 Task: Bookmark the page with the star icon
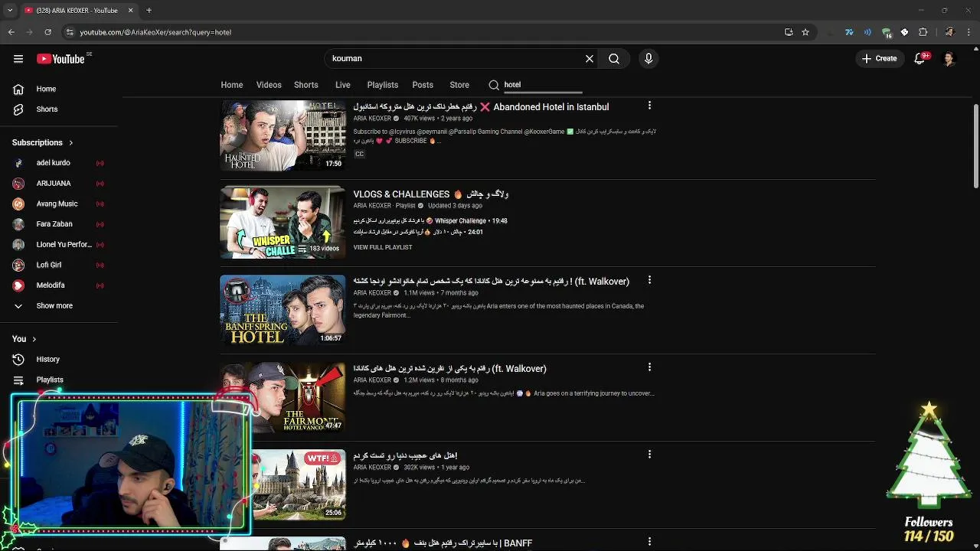[x=805, y=32]
